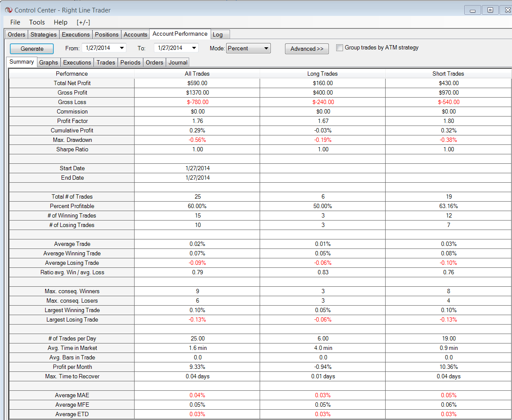Click the 60.00% percent profitable value
Screen dimensions: 512x420
coord(198,206)
